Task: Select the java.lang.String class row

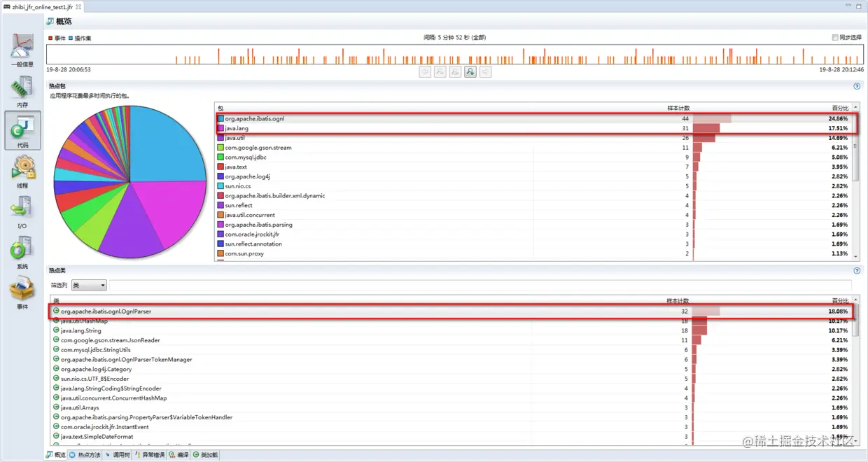Action: tap(451, 330)
